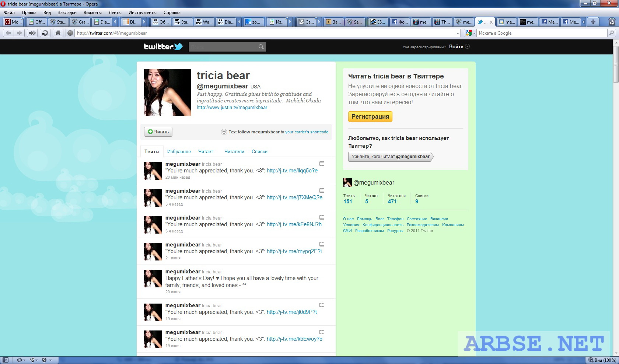
Task: Switch to the Mo... browser tab
Action: pos(13,22)
